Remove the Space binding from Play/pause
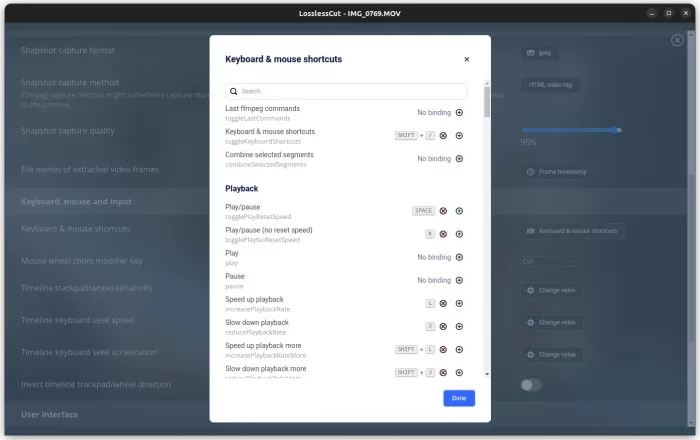Screen dimensions: 700x440 pyautogui.click(x=443, y=211)
